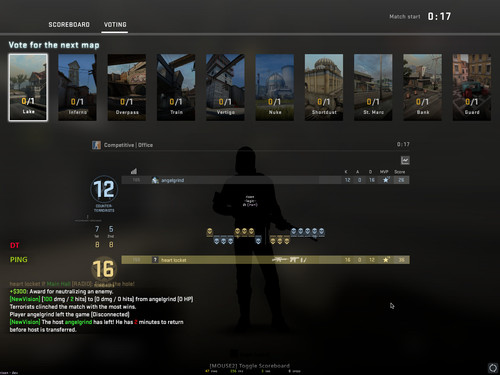
Task: Click the Competitive mode CS:GO icon
Action: pos(96,145)
